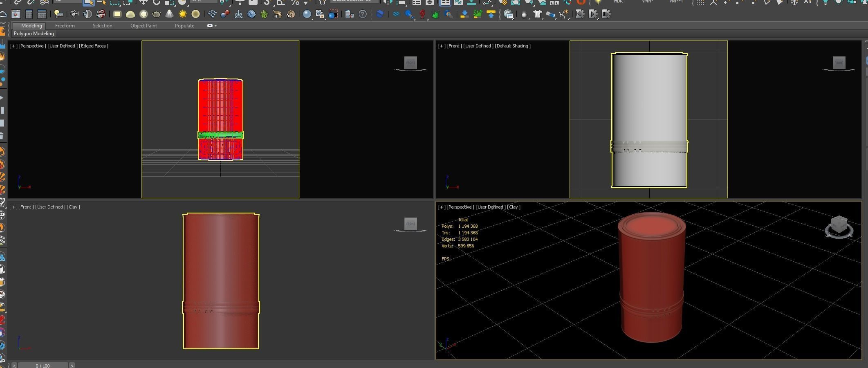Click the blue and red molecule icon

[225, 14]
